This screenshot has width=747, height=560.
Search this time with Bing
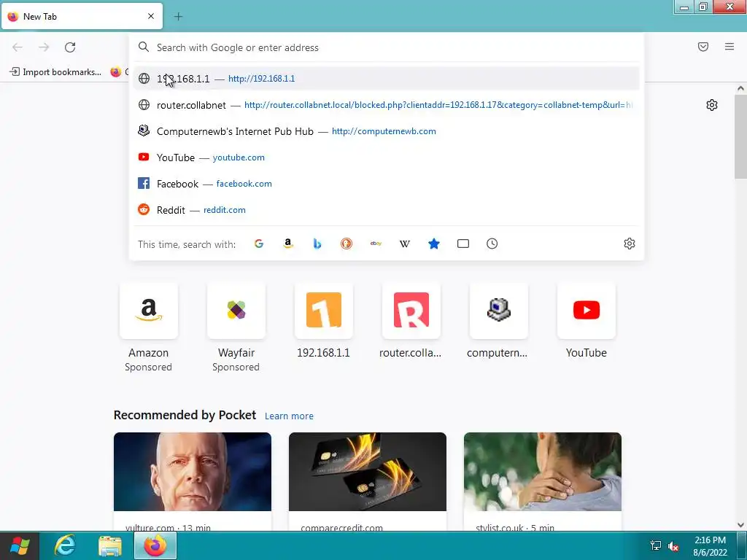pyautogui.click(x=317, y=244)
